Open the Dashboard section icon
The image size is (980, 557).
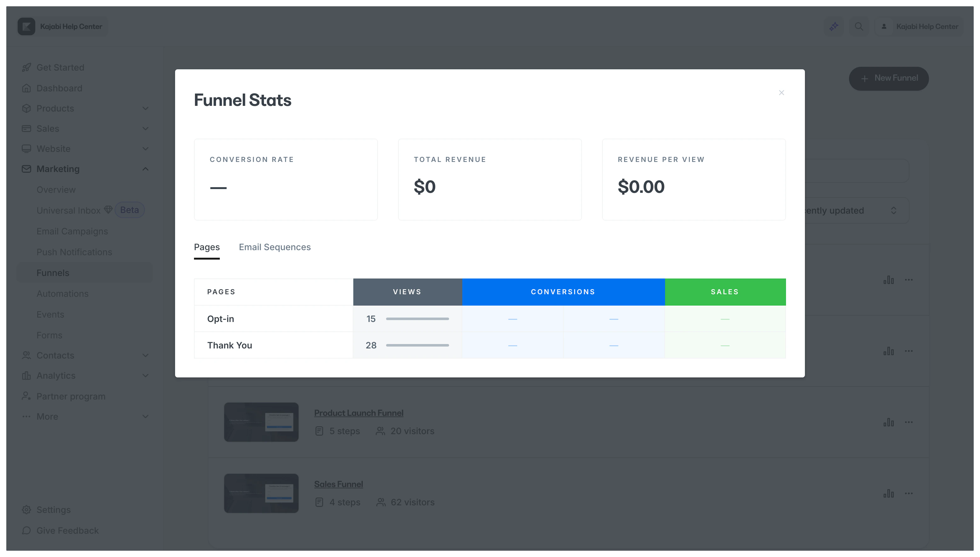(26, 88)
